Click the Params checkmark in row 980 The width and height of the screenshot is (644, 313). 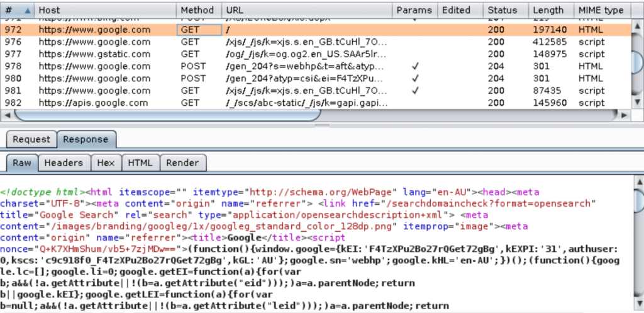point(413,78)
